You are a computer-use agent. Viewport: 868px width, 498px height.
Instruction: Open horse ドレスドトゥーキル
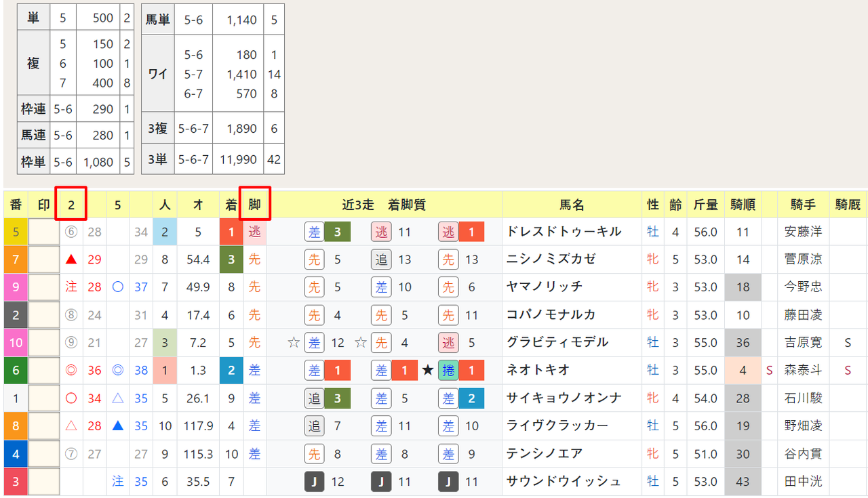click(x=564, y=232)
